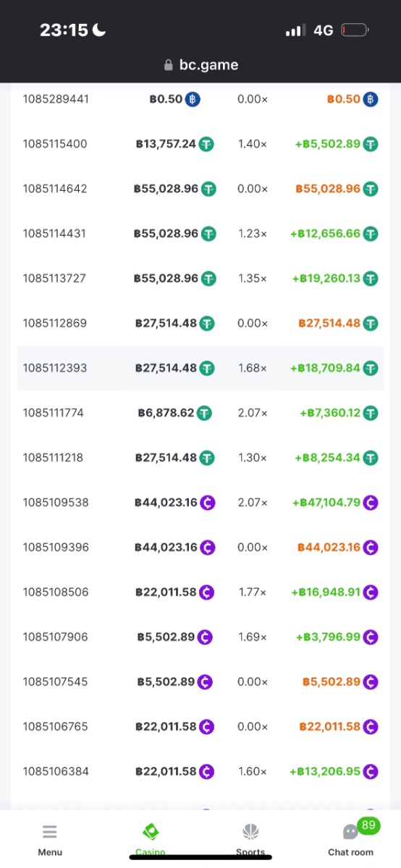Click the loss amount 55,028.96 in orange
This screenshot has height=868, width=401.
pyautogui.click(x=328, y=189)
